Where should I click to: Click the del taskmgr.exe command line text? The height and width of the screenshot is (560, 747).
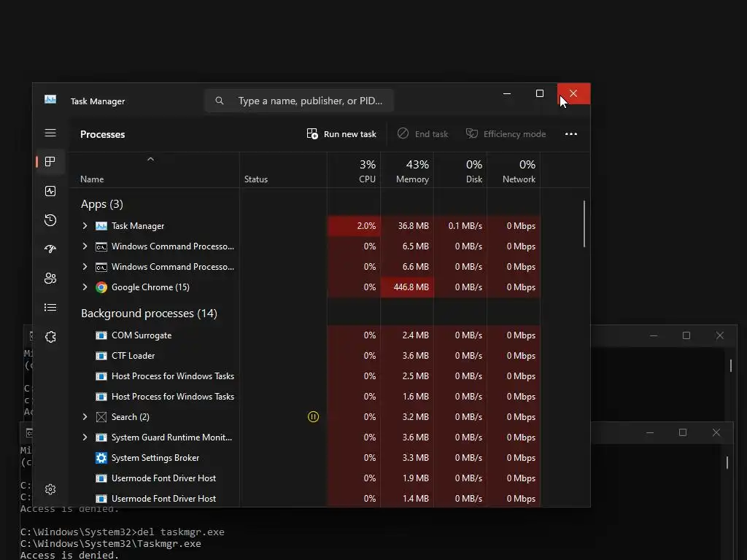(181, 532)
